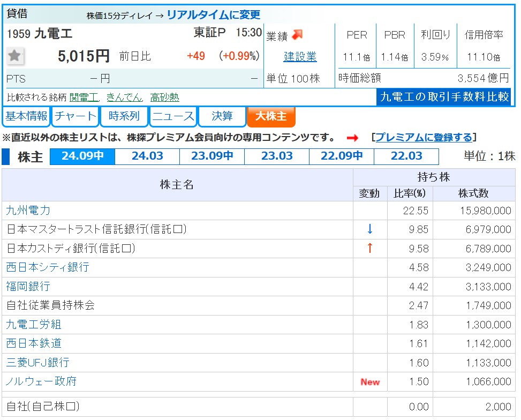Click the 九電工の取引手数料比較 banner button
This screenshot has width=521, height=420.
click(x=444, y=97)
